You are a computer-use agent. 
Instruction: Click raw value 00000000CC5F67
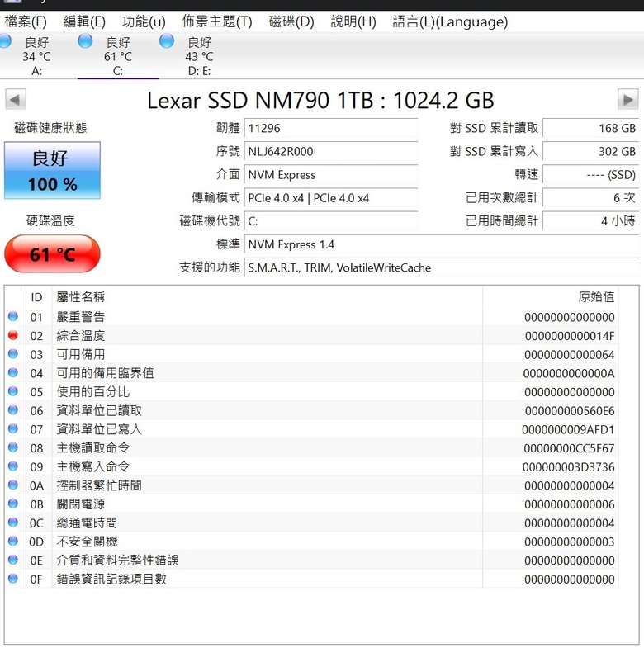tap(569, 448)
